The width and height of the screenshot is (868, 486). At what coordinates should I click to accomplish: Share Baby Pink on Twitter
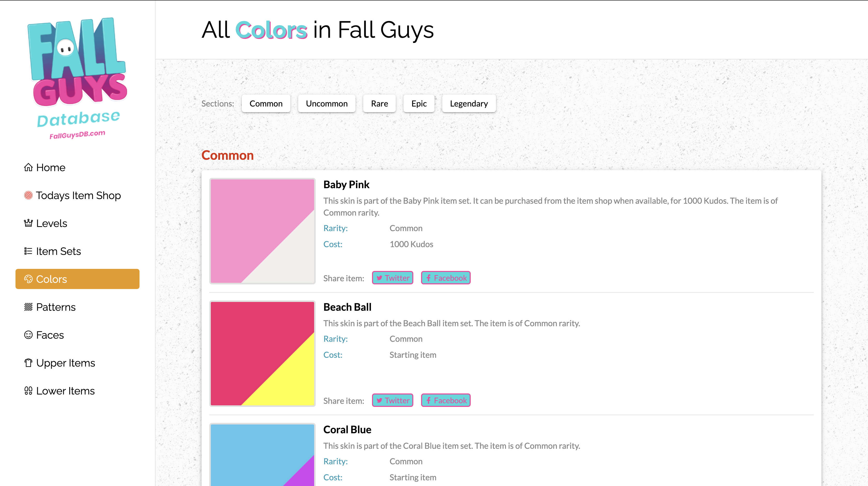(x=392, y=278)
